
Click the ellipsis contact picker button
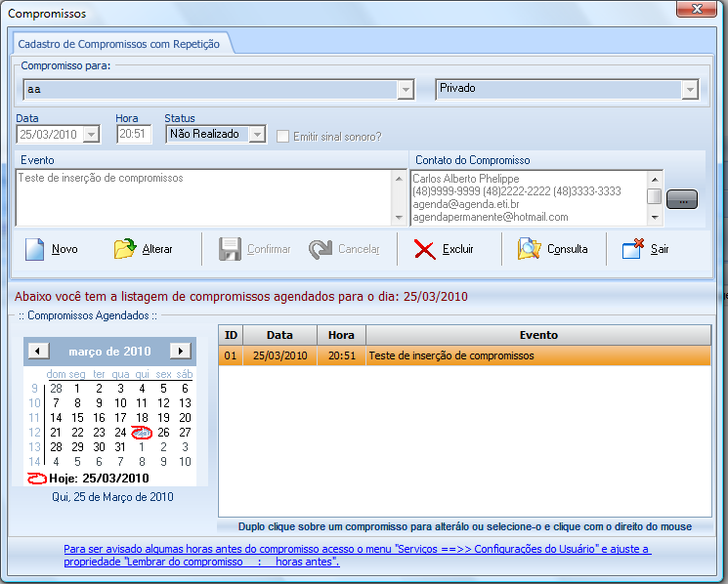coord(681,199)
